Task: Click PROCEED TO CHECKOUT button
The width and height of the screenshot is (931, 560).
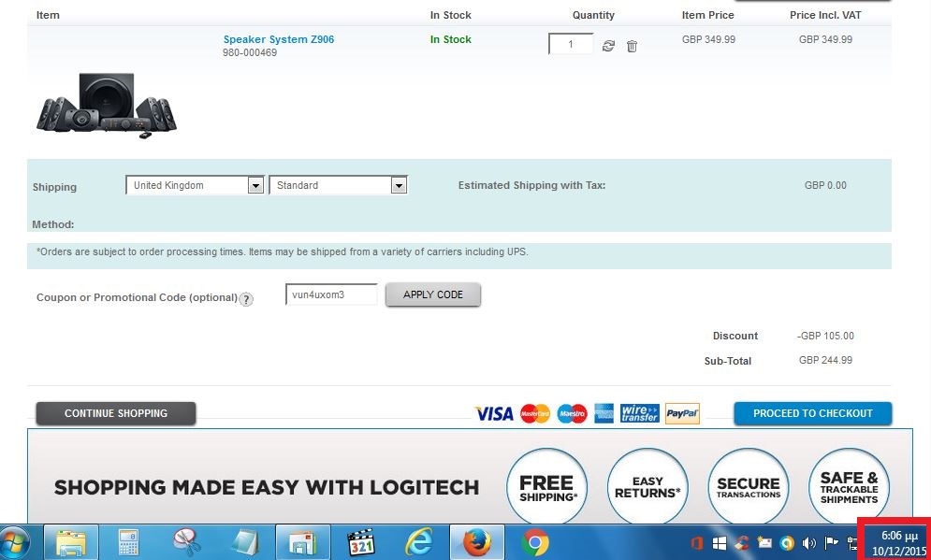Action: click(x=813, y=413)
